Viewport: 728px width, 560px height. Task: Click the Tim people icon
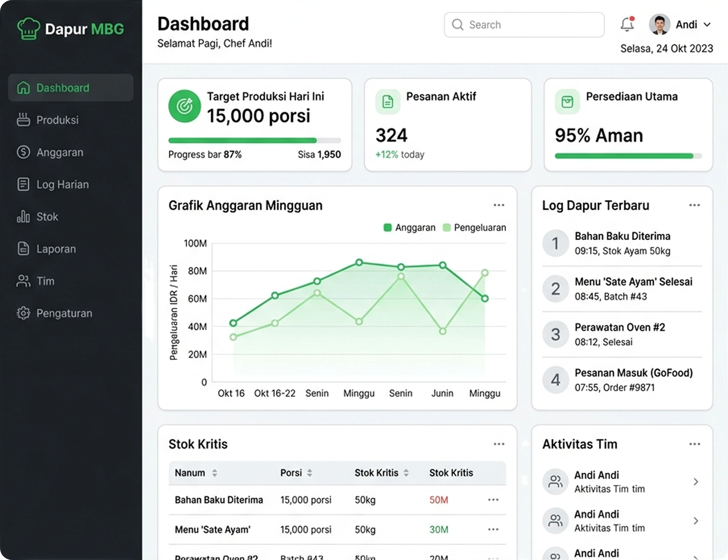[23, 281]
